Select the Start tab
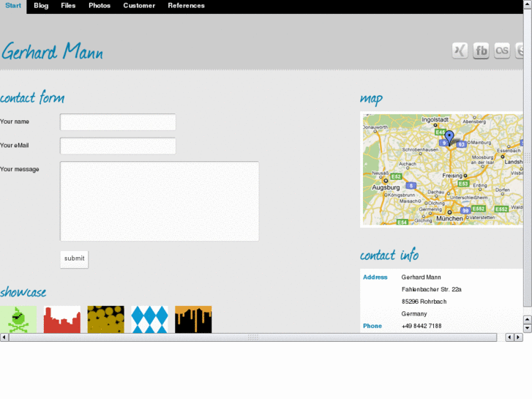Image resolution: width=532 pixels, height=399 pixels. point(13,6)
